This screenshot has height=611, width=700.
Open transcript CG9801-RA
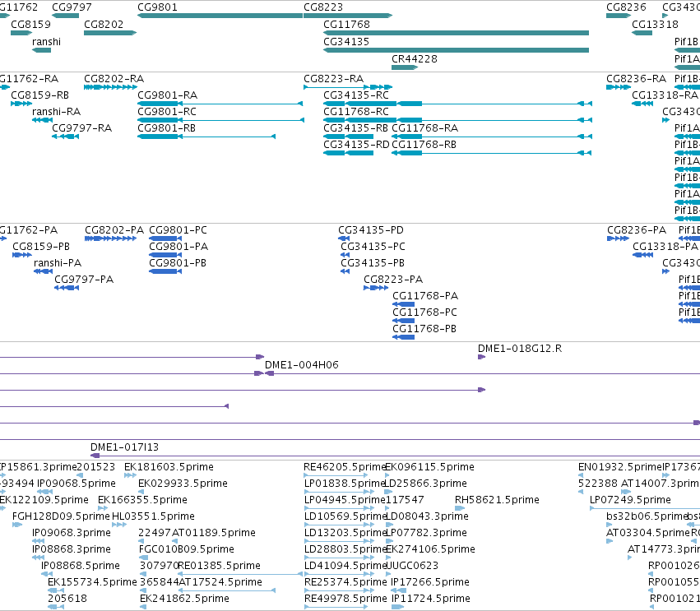click(168, 95)
